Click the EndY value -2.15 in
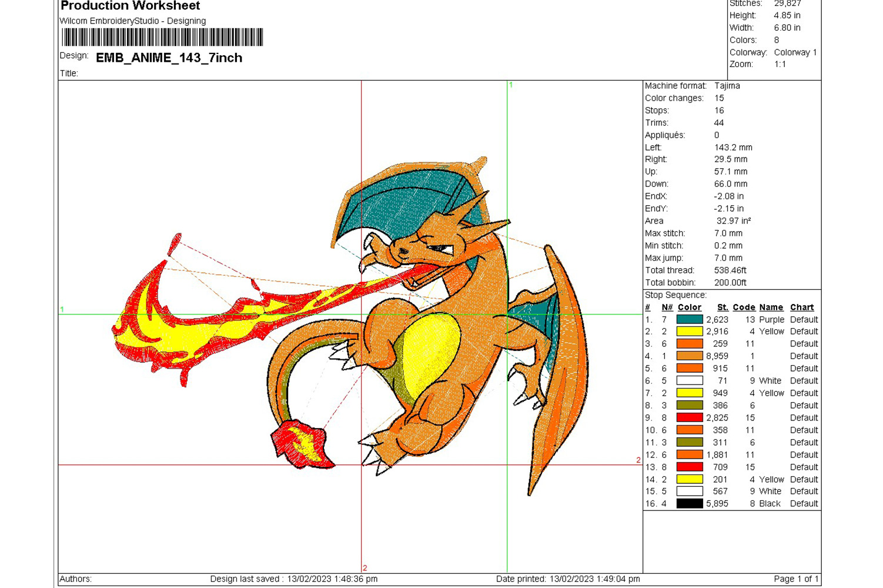The width and height of the screenshot is (883, 588). (x=729, y=209)
